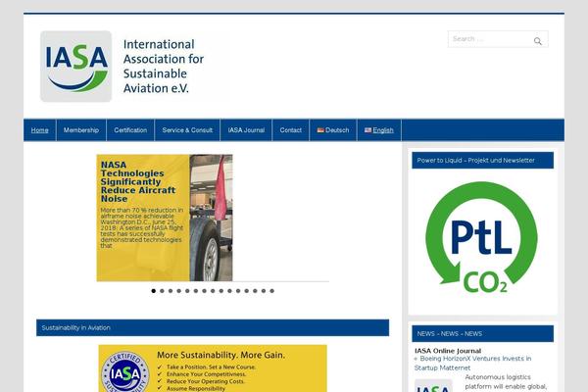Image resolution: width=588 pixels, height=392 pixels.
Task: Click the NEWS - NEWS - NEWS heading
Action: pyautogui.click(x=482, y=333)
